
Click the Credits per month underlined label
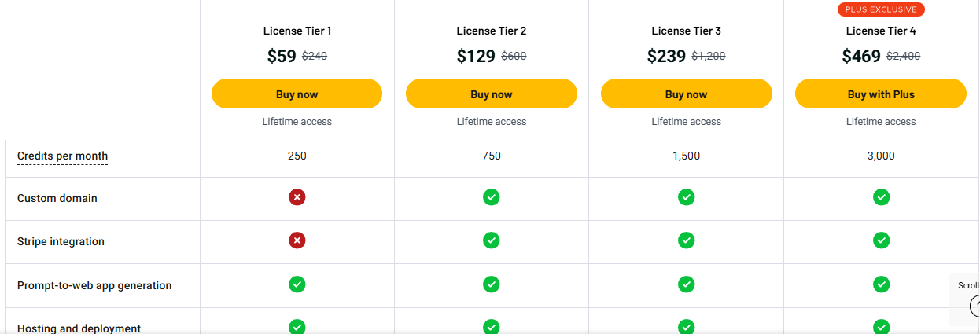(x=62, y=156)
